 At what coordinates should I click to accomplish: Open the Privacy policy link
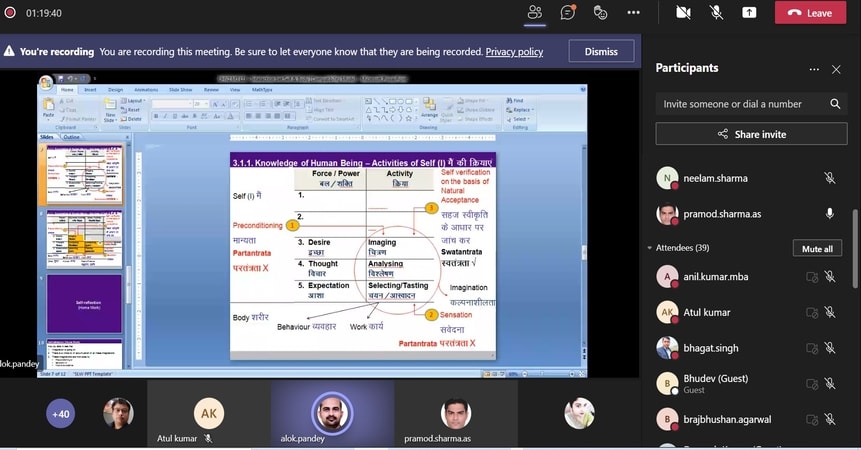click(514, 52)
